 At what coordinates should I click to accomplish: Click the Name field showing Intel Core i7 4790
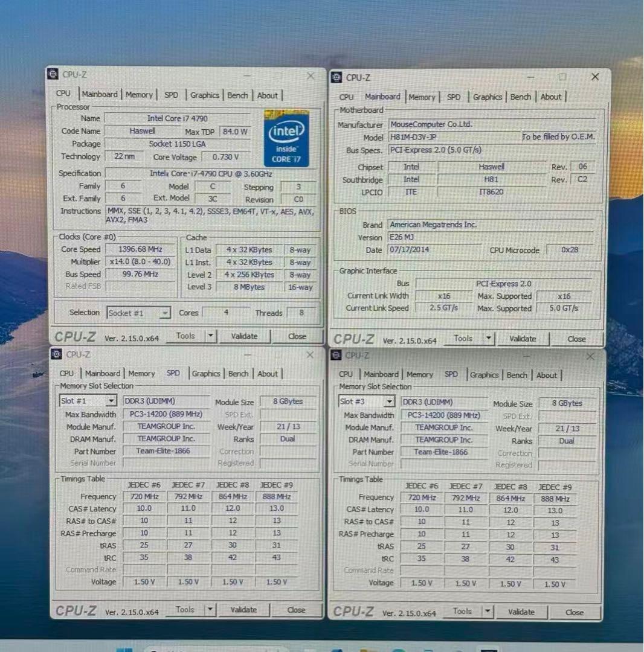[x=178, y=118]
